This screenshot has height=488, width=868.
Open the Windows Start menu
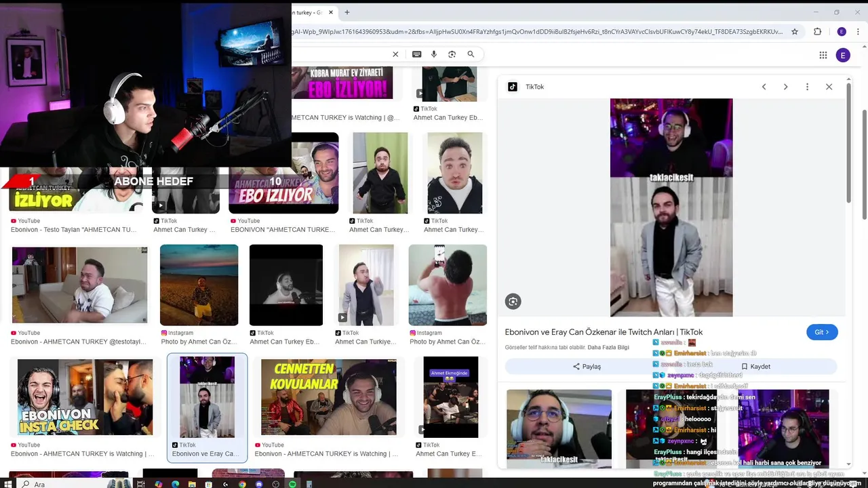[7, 484]
